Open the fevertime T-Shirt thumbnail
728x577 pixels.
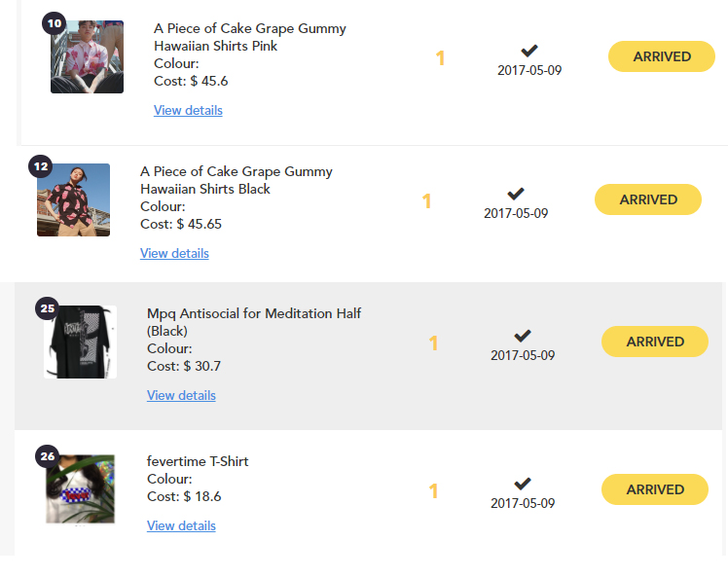81,490
